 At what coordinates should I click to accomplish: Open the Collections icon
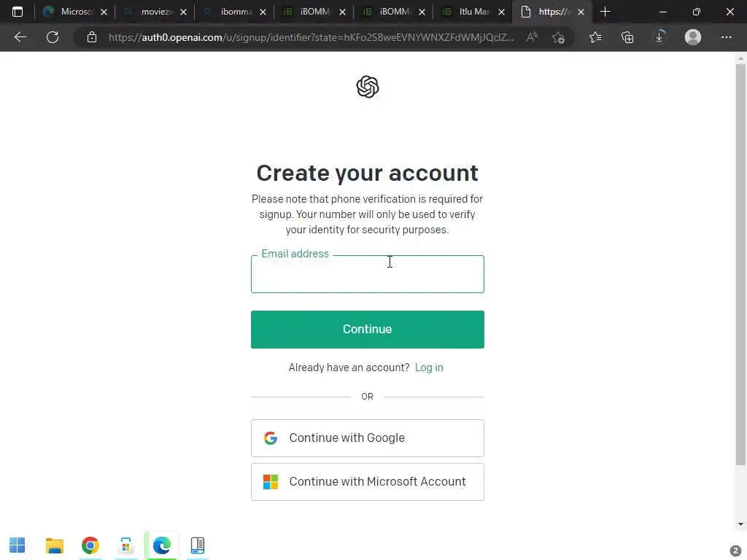(627, 37)
